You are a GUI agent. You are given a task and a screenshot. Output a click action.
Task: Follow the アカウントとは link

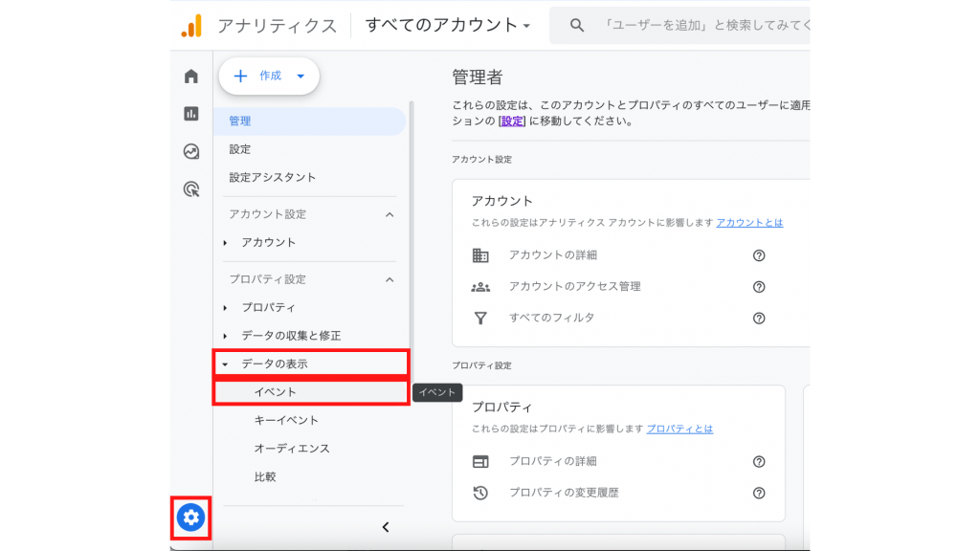[x=749, y=222]
